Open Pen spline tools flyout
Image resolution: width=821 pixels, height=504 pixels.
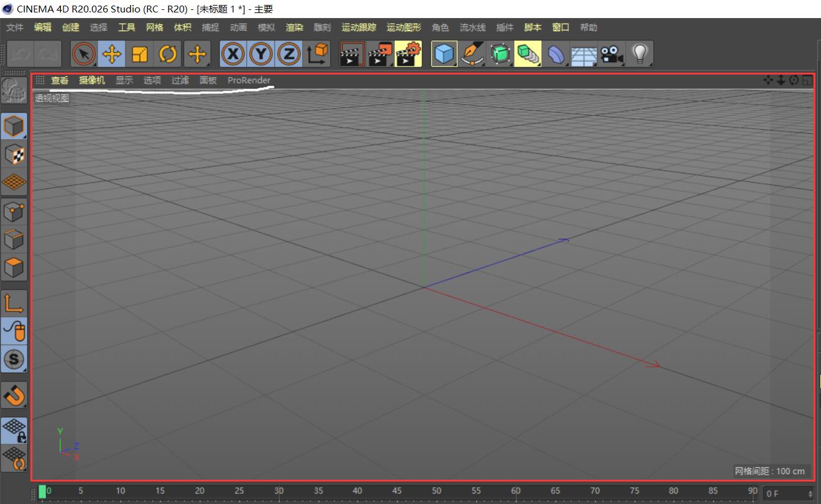point(472,54)
